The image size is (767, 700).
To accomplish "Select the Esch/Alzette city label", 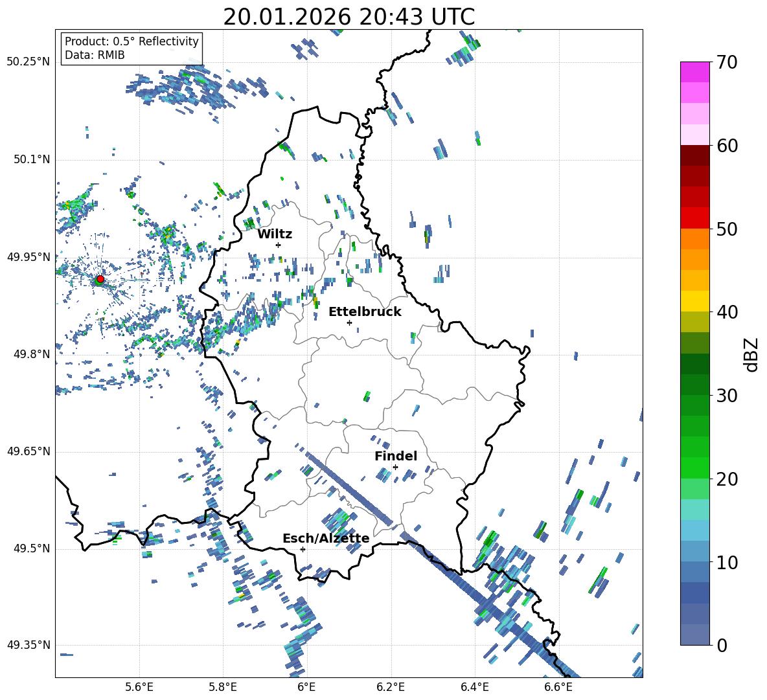I will pos(326,538).
